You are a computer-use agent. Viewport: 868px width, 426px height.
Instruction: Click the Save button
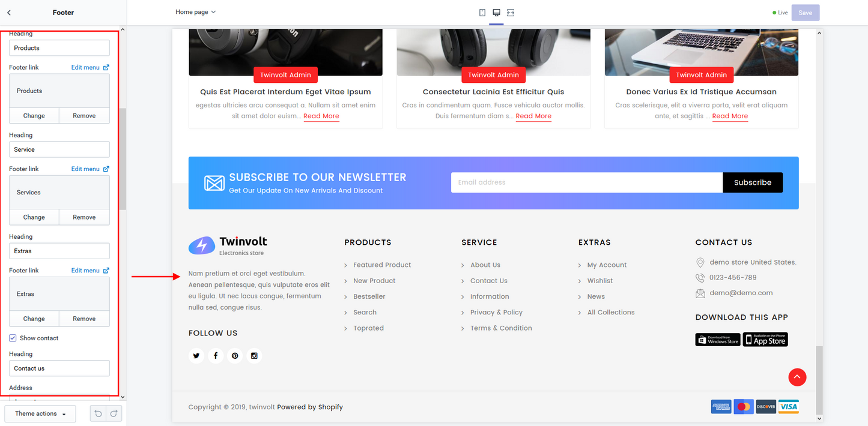805,12
